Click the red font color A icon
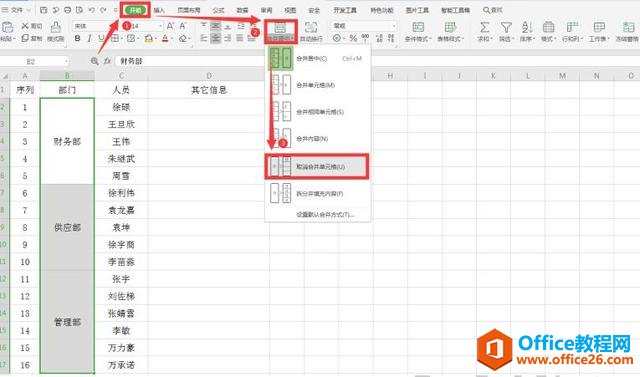This screenshot has height=377, width=640. 165,38
